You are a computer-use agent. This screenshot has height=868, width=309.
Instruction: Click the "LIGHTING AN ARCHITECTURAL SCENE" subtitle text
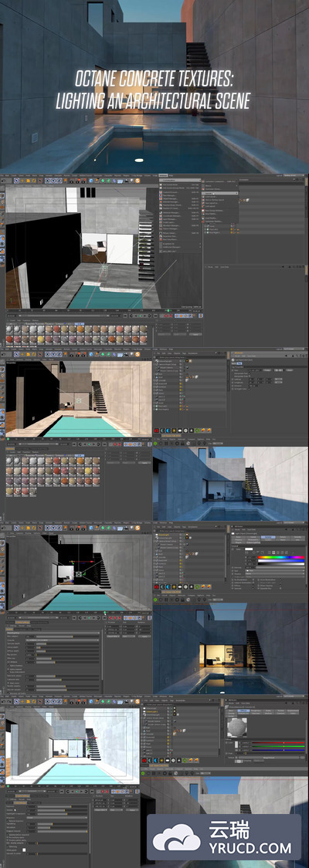point(154,101)
